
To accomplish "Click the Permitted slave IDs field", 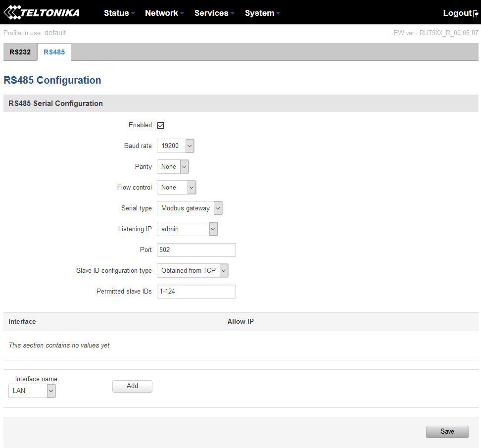I will pos(196,291).
